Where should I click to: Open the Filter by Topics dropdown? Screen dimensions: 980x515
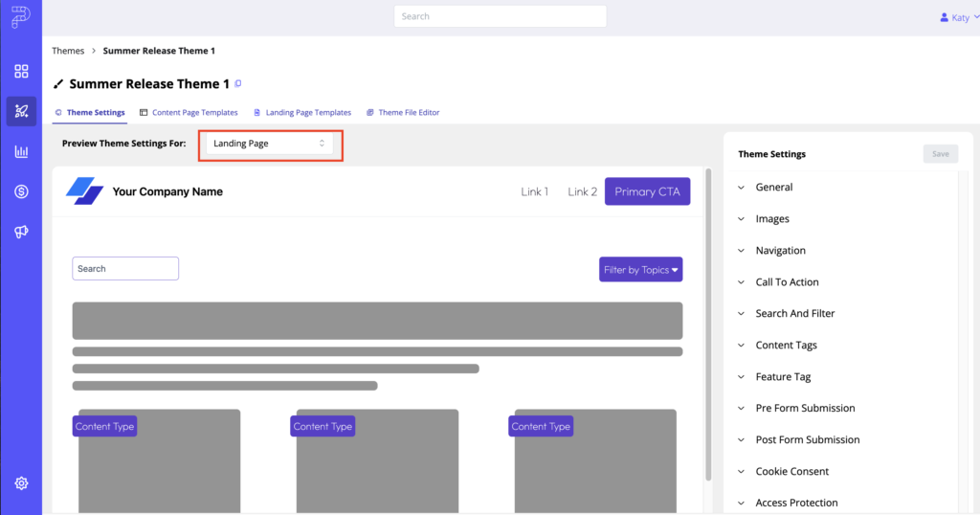(x=640, y=269)
